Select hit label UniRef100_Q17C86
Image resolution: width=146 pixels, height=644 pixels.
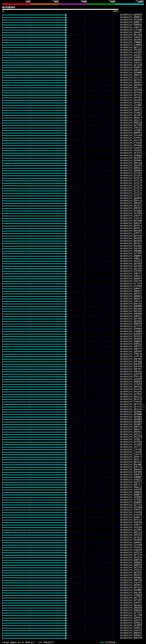131,65
